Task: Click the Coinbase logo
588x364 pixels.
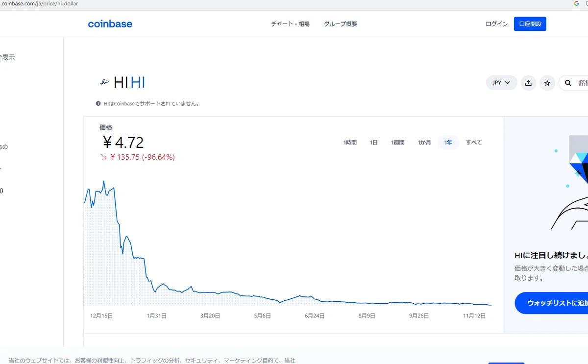Action: tap(110, 24)
